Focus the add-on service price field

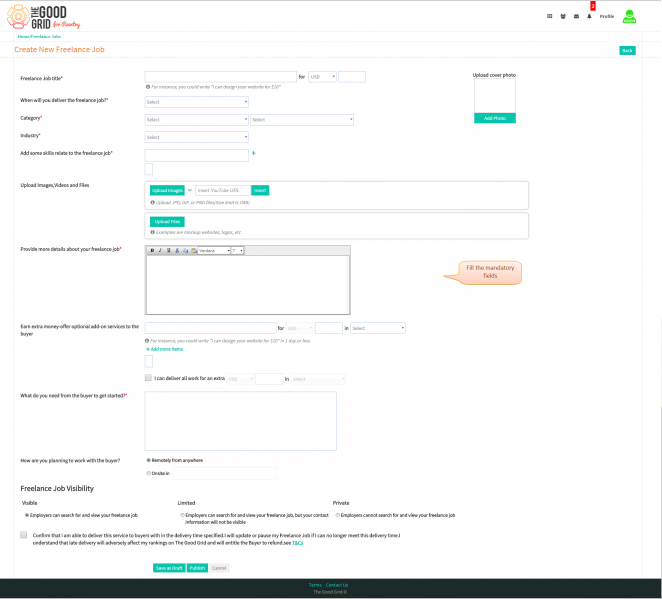[329, 328]
